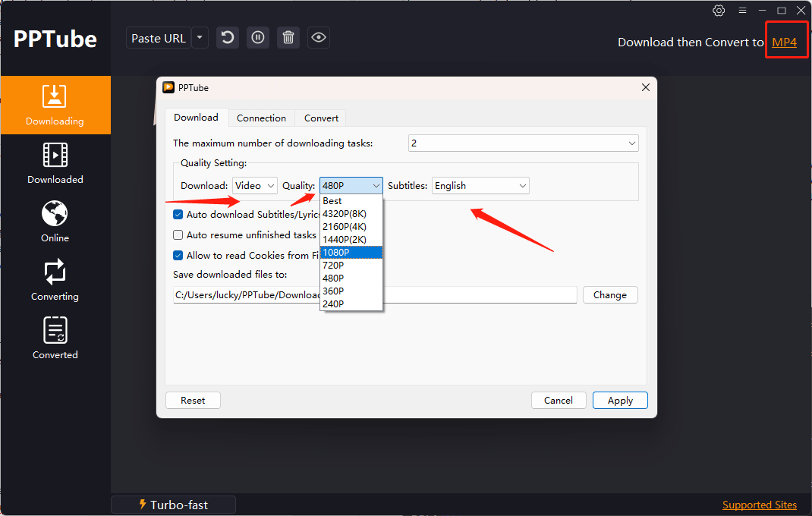The width and height of the screenshot is (812, 516).
Task: Open the Downloading section in sidebar
Action: coord(55,105)
